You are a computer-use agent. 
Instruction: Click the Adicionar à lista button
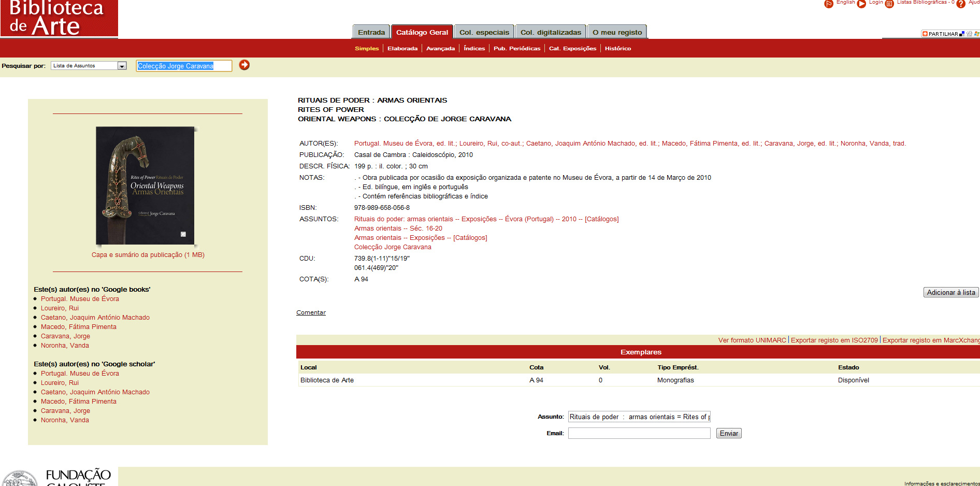950,292
